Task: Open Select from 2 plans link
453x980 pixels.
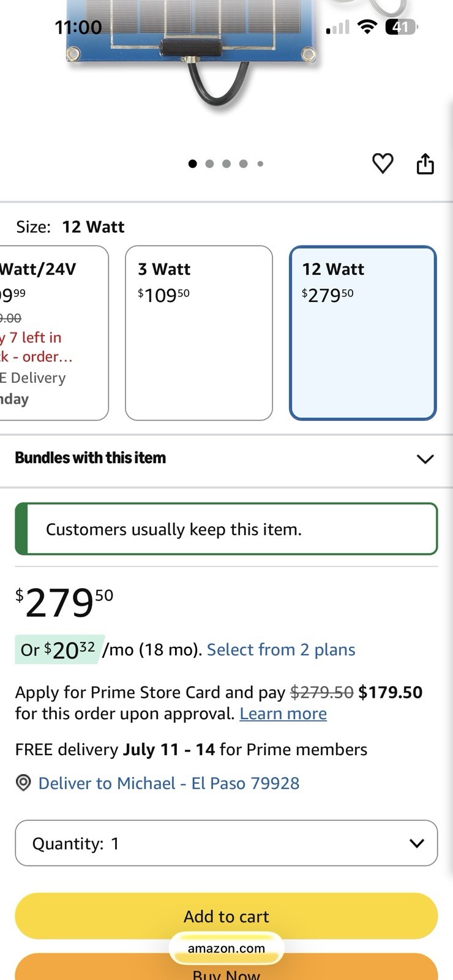Action: [281, 650]
